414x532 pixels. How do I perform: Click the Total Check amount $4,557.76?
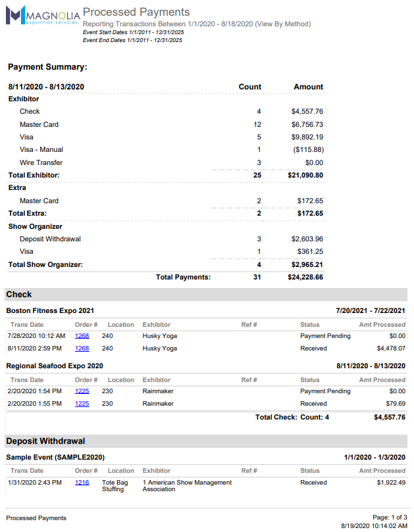(x=389, y=417)
